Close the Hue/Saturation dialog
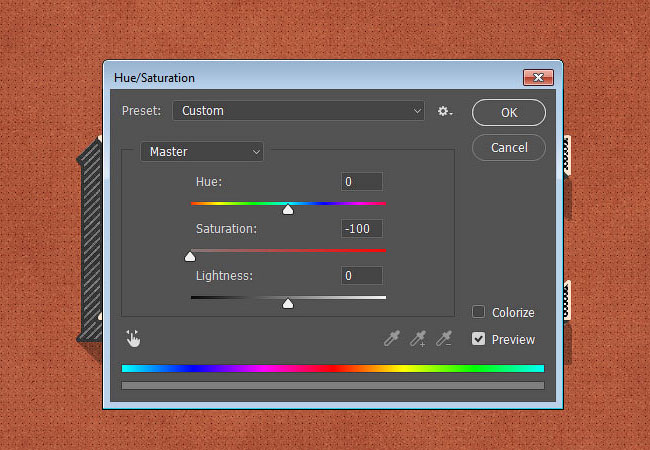Image resolution: width=650 pixels, height=450 pixels. coord(538,77)
